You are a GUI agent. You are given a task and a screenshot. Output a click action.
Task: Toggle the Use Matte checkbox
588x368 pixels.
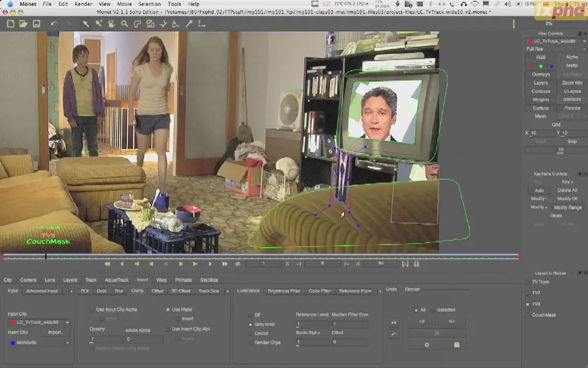167,309
